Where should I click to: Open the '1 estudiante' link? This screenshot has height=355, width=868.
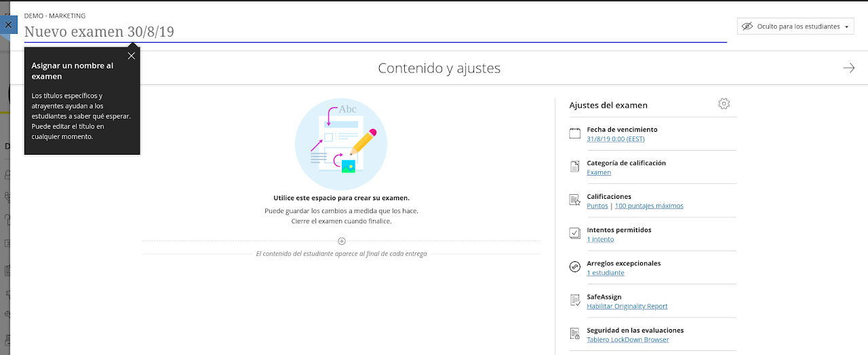click(x=606, y=273)
